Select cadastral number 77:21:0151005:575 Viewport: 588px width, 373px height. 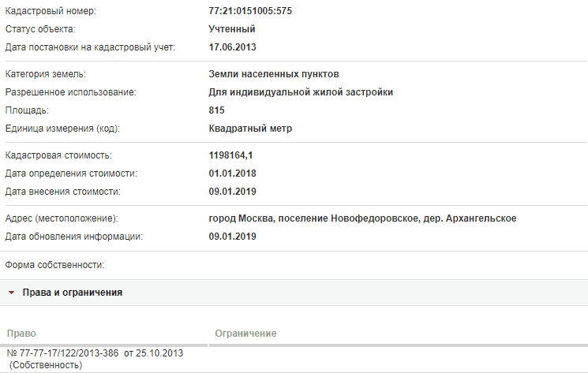(x=250, y=11)
